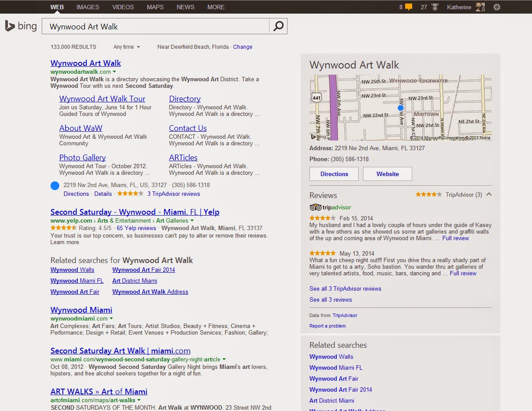The image size is (532, 411).
Task: Switch to the IMAGES tab
Action: tap(88, 7)
